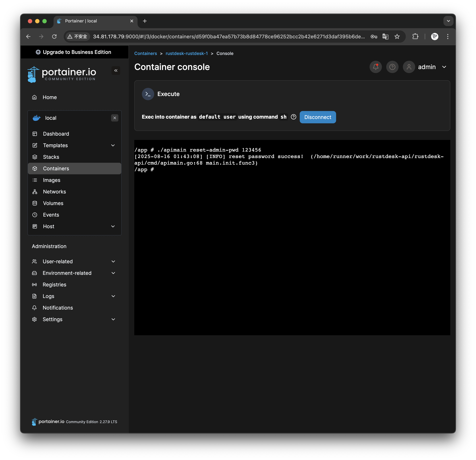
Task: Close the local environment with X
Action: pyautogui.click(x=115, y=118)
